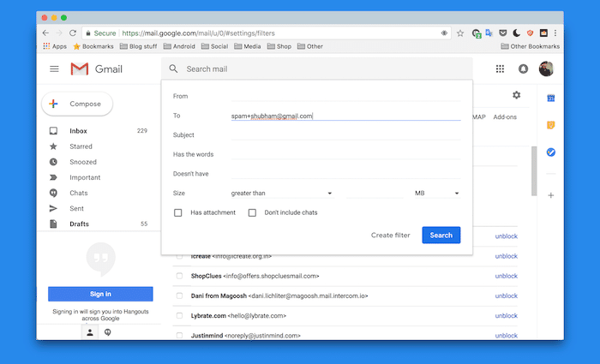
Task: Unblock the ShopClues sender
Action: [x=506, y=276]
